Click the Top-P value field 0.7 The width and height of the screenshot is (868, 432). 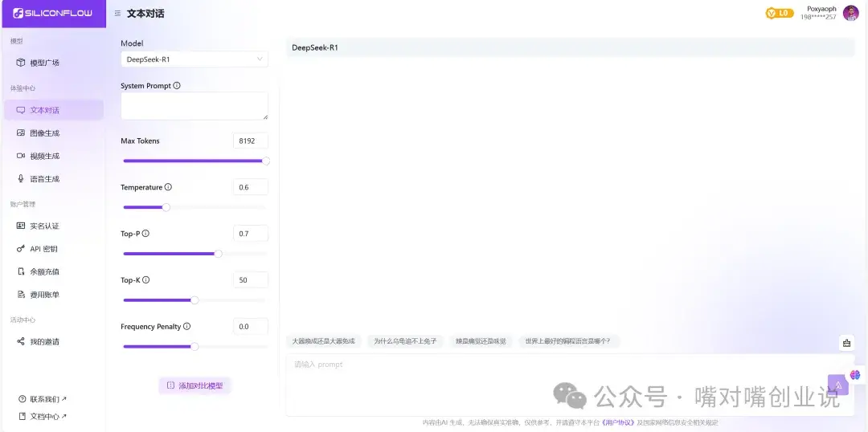250,234
